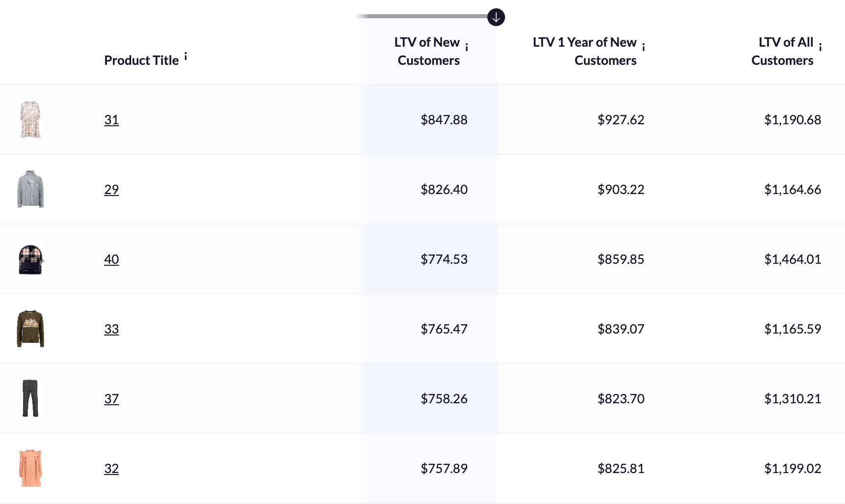This screenshot has width=845, height=504.
Task: Click info icon beside LTV of All Customers
Action: pos(820,47)
